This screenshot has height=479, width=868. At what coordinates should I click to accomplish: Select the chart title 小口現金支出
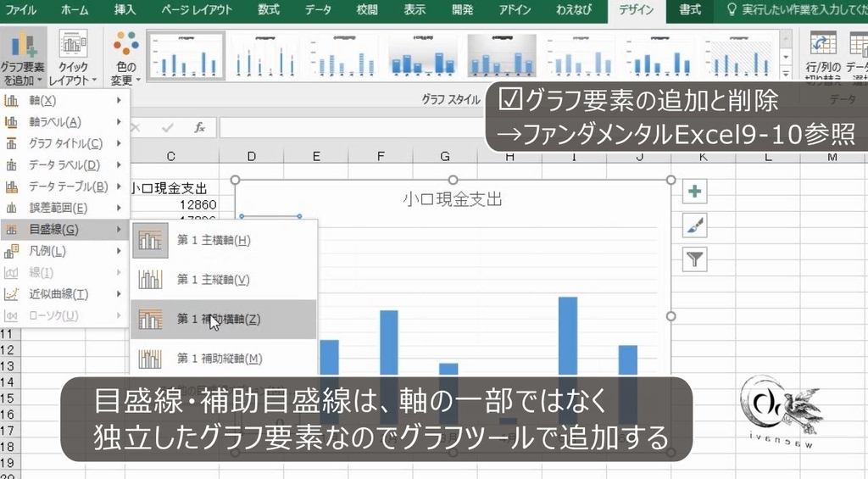[x=453, y=199]
